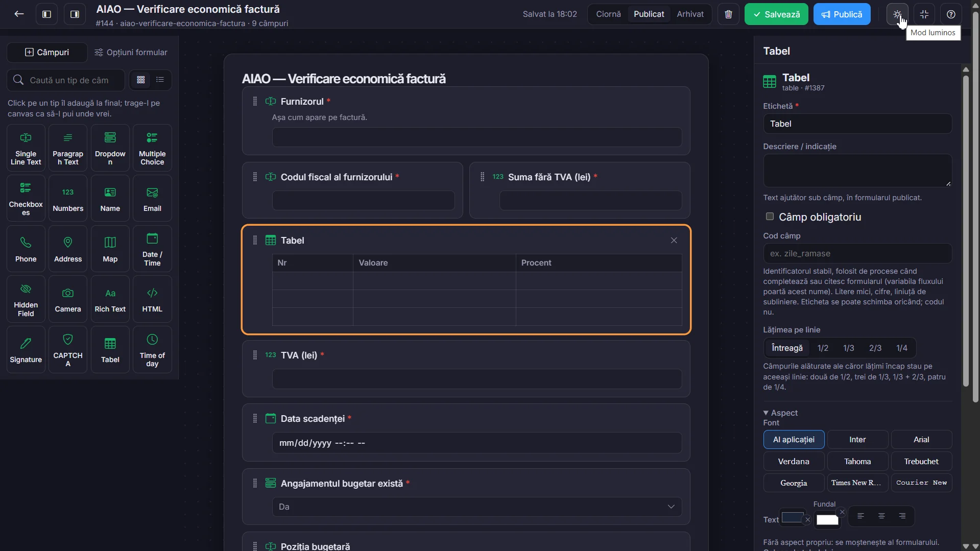Click the green Salvează button
This screenshot has height=551, width=980.
click(x=776, y=14)
